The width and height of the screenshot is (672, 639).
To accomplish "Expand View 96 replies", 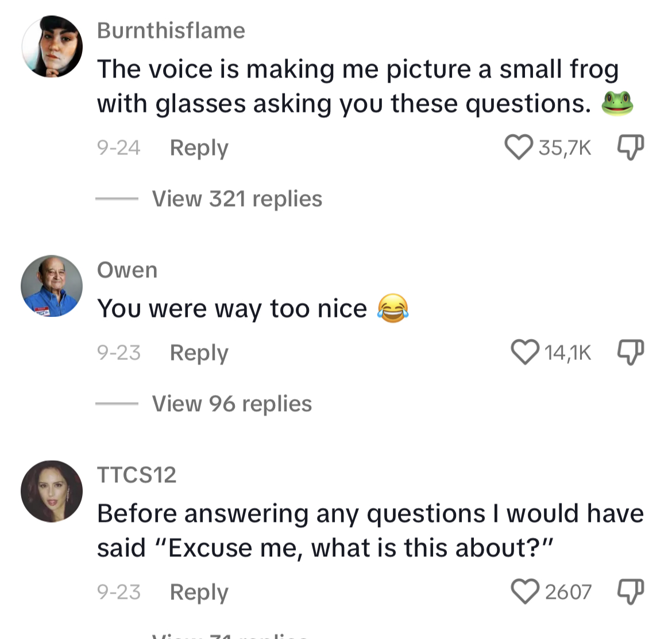I will point(232,404).
